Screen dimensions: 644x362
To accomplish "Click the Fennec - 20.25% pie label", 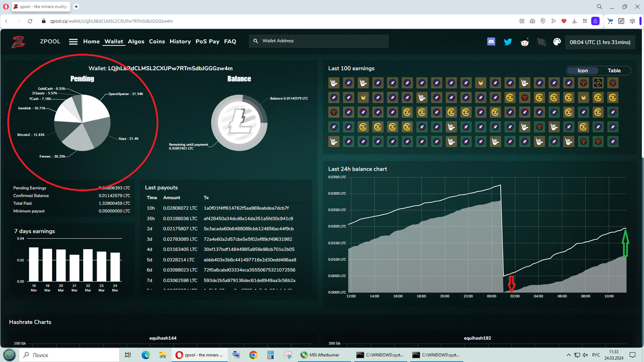I will pyautogui.click(x=52, y=157).
